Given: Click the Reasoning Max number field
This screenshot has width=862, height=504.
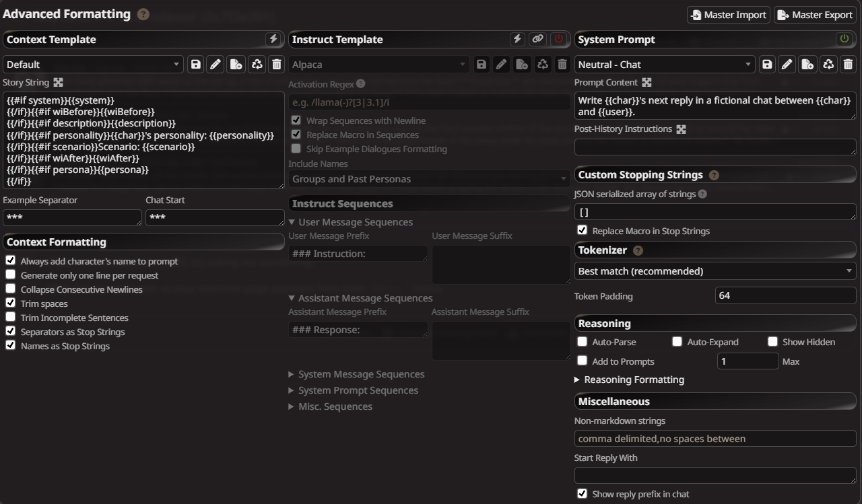Looking at the screenshot, I should (x=748, y=361).
